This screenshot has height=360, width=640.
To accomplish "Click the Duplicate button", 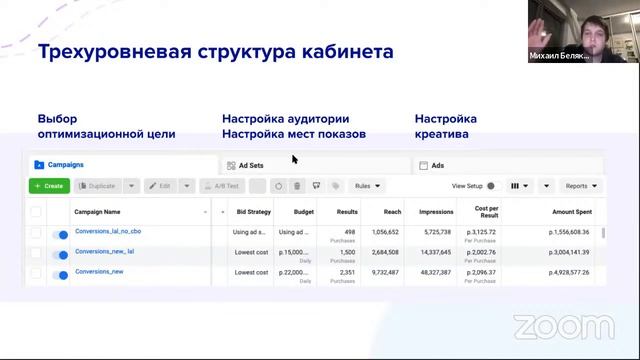I will [98, 186].
